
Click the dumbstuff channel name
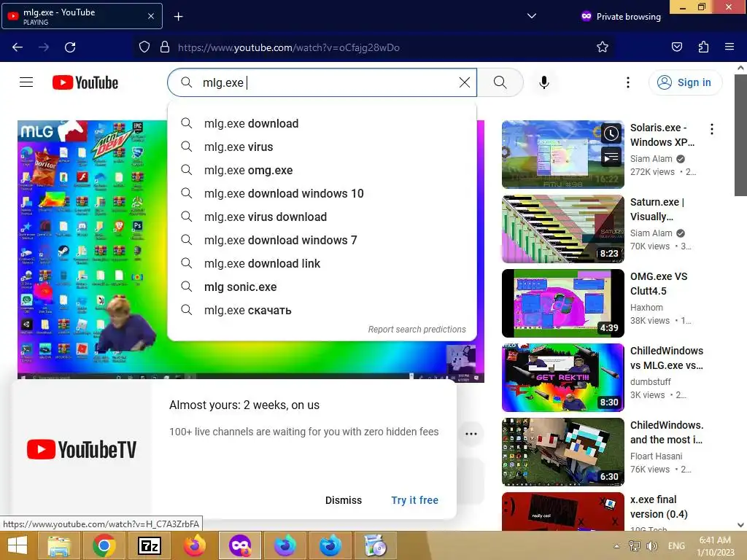650,382
